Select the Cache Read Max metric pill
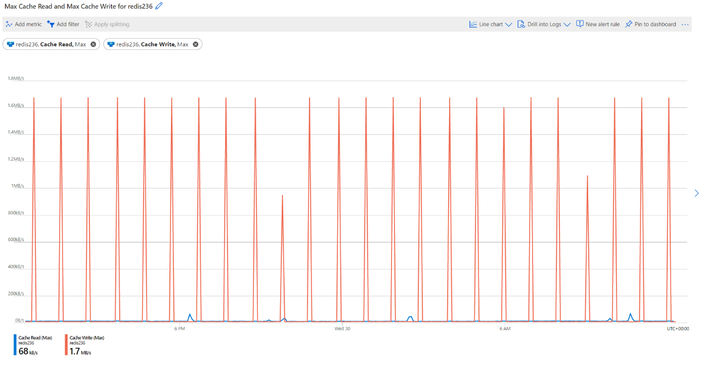The image size is (702, 365). pos(51,44)
